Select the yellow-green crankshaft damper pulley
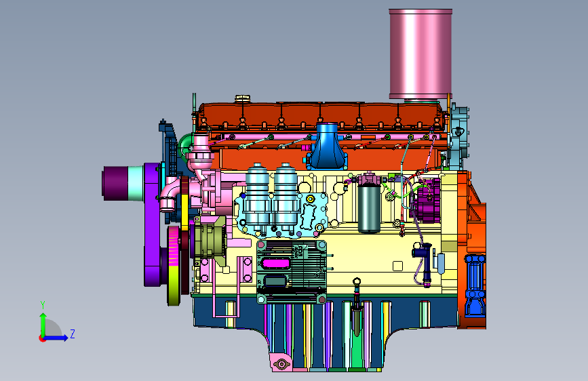The height and width of the screenshot is (381, 588). tap(174, 266)
